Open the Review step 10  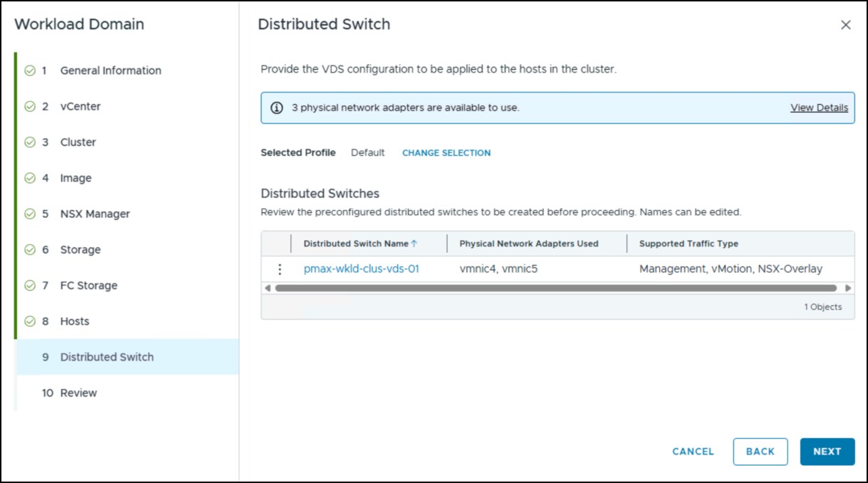[78, 393]
